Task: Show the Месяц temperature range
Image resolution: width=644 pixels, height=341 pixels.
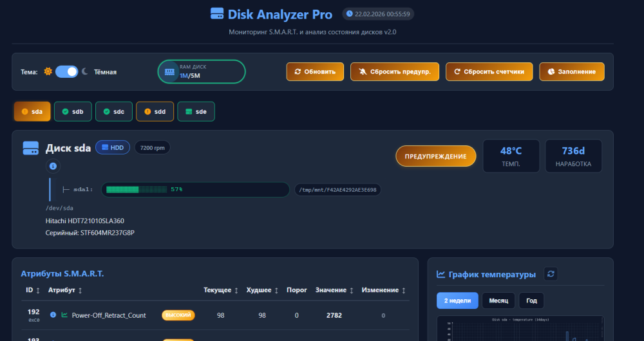Action: 498,300
